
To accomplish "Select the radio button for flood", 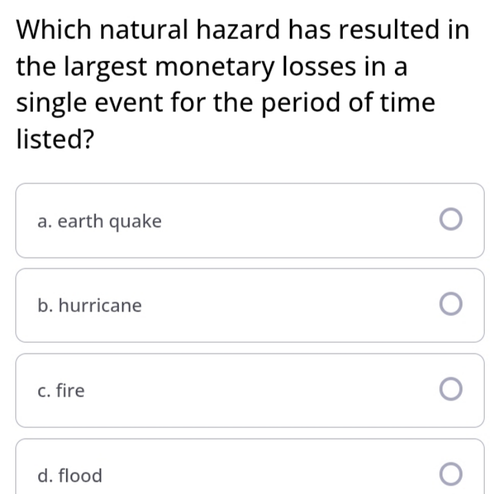I will pos(451,474).
